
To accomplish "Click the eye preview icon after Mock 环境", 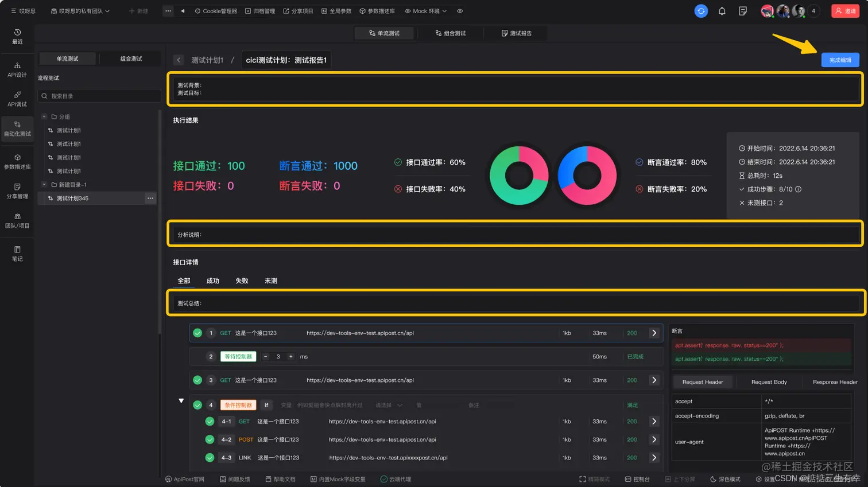I will [460, 11].
